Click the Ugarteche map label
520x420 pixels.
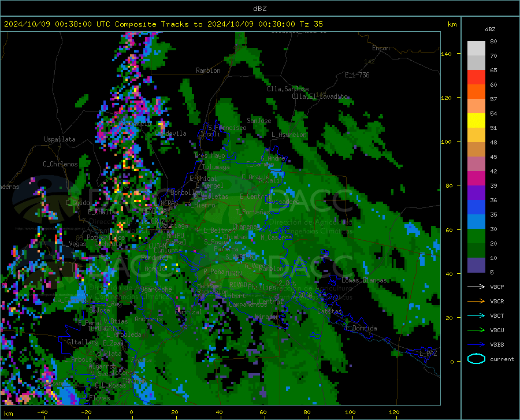coord(157,289)
